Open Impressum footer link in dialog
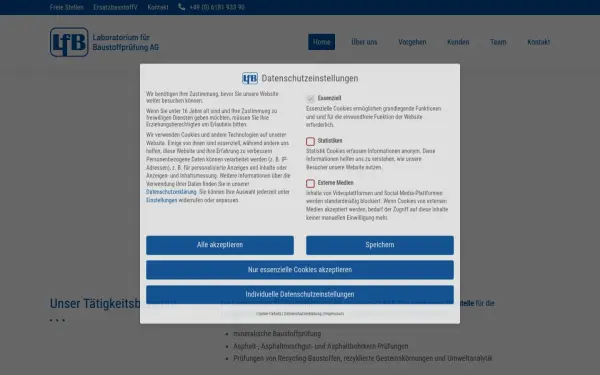 pyautogui.click(x=334, y=314)
